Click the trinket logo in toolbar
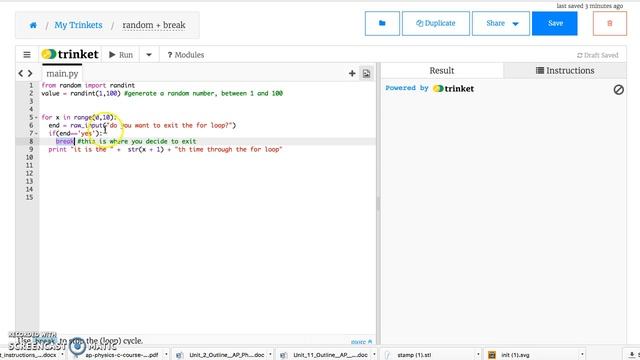 (70, 54)
